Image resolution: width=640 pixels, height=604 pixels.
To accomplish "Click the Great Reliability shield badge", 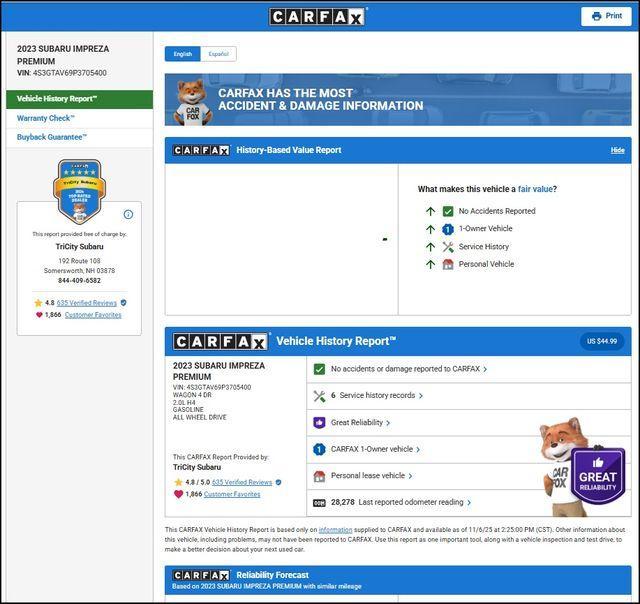I will tap(598, 474).
